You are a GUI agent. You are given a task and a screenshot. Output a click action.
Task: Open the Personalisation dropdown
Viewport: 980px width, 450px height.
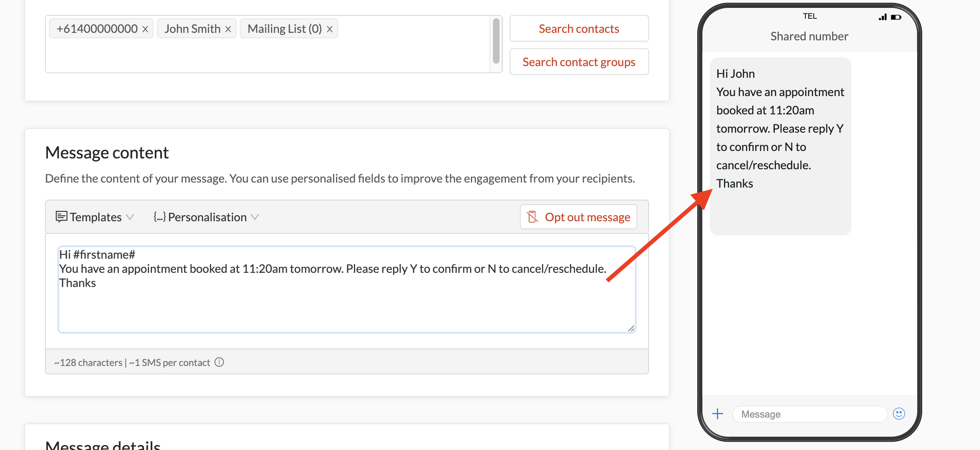(x=256, y=217)
